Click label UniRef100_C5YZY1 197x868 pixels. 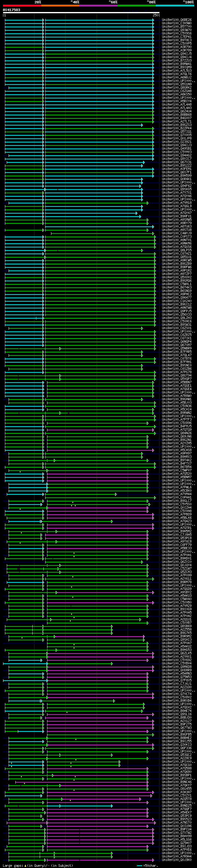point(177,796)
